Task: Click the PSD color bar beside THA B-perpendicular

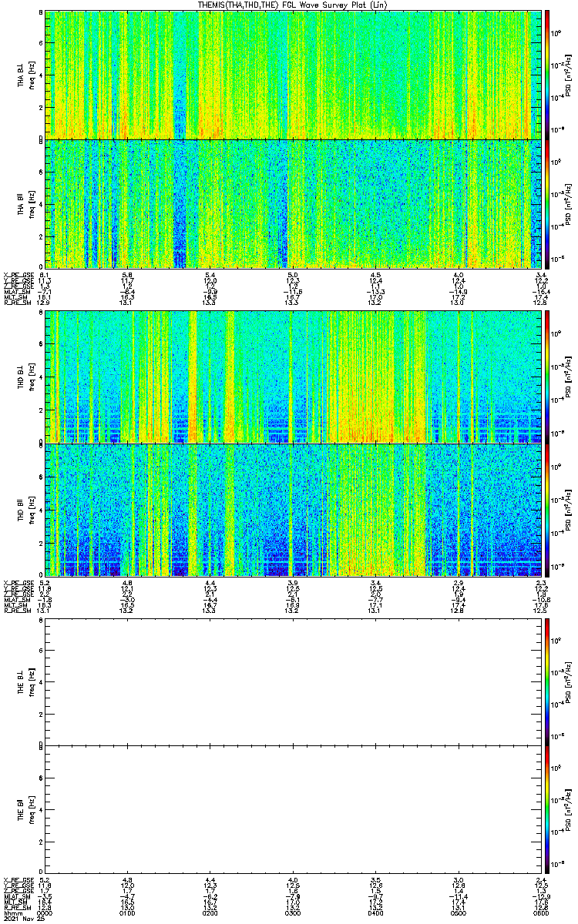Action: pyautogui.click(x=548, y=75)
